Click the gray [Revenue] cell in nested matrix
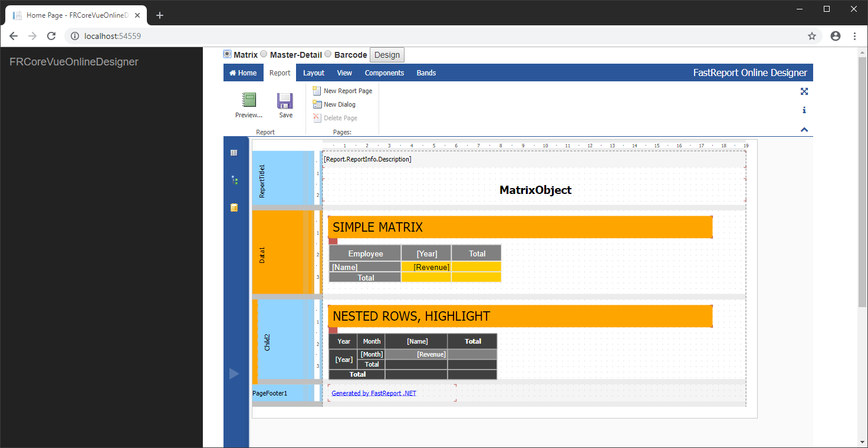This screenshot has height=448, width=868. pos(416,354)
